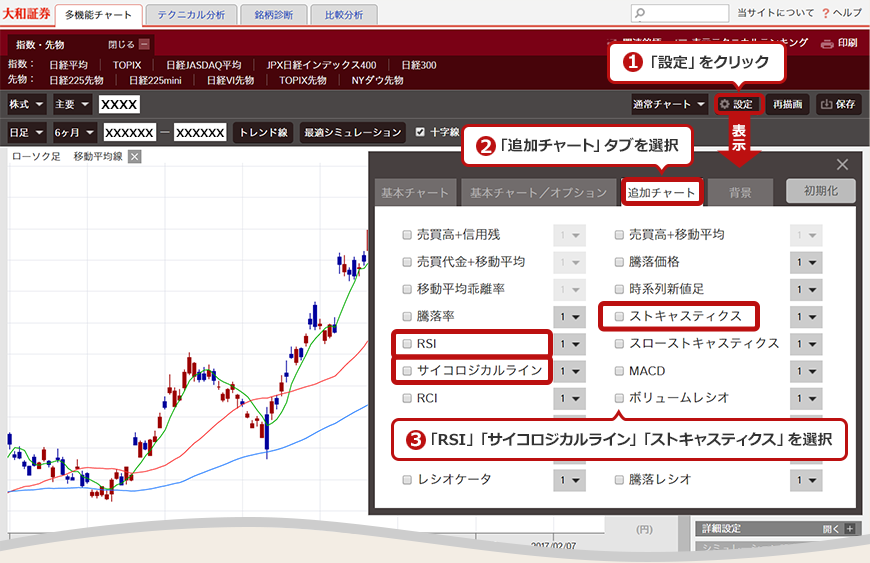Enable the ストキャスティクス checkbox

[619, 316]
